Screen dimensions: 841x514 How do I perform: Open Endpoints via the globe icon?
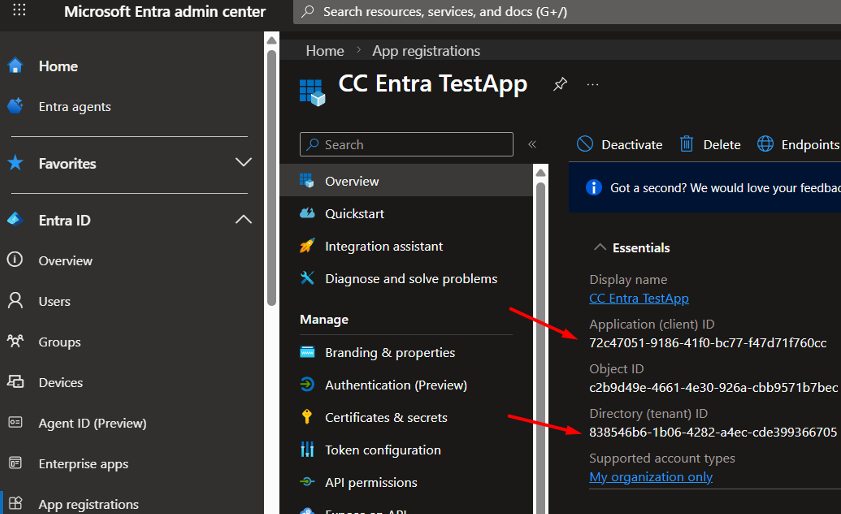tap(765, 144)
